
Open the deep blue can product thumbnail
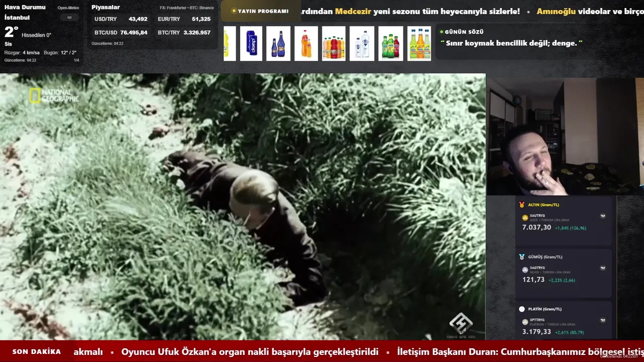pos(251,44)
